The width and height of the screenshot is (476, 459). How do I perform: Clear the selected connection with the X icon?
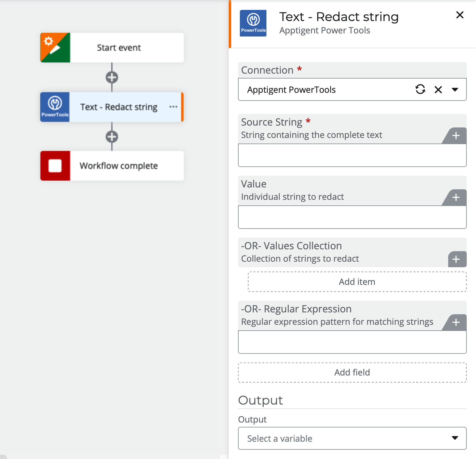click(438, 89)
